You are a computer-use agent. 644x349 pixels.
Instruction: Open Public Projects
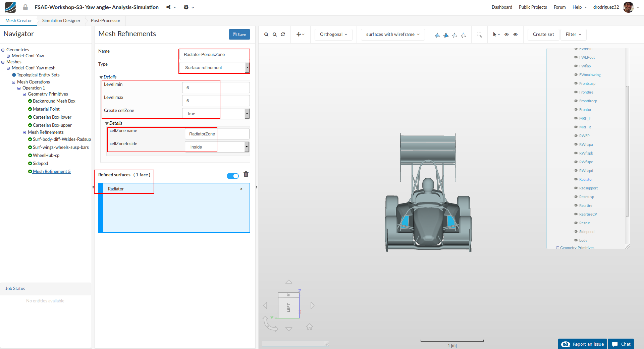tap(533, 7)
